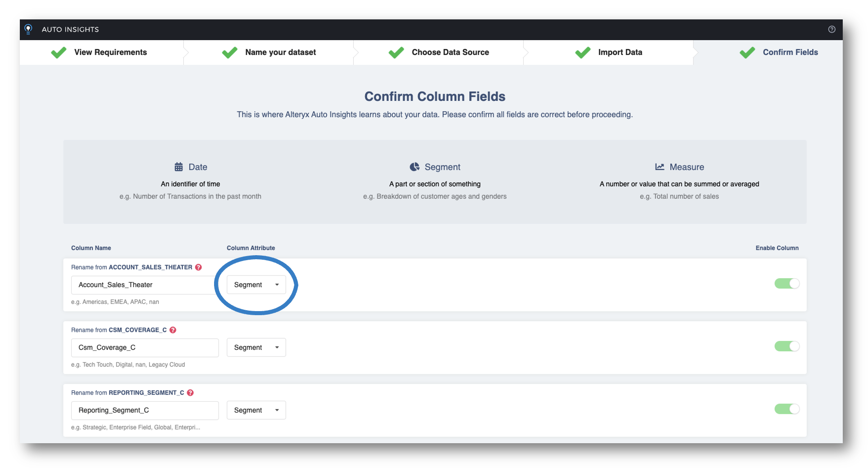The height and width of the screenshot is (468, 868).
Task: Click the chart icon above Measure
Action: 660,166
